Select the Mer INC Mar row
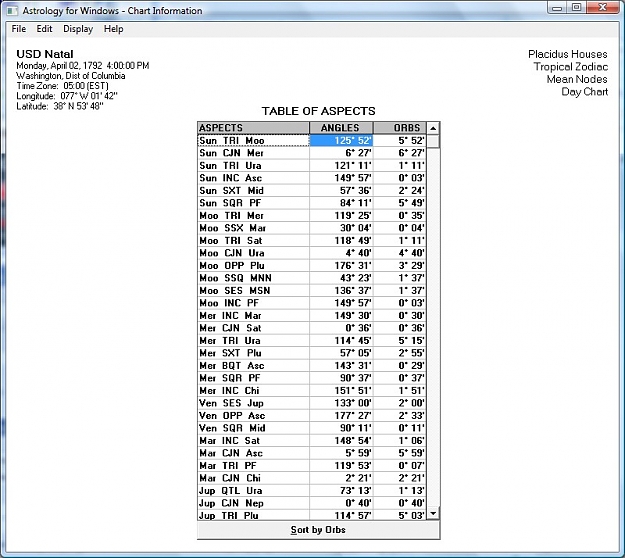 [x=312, y=316]
